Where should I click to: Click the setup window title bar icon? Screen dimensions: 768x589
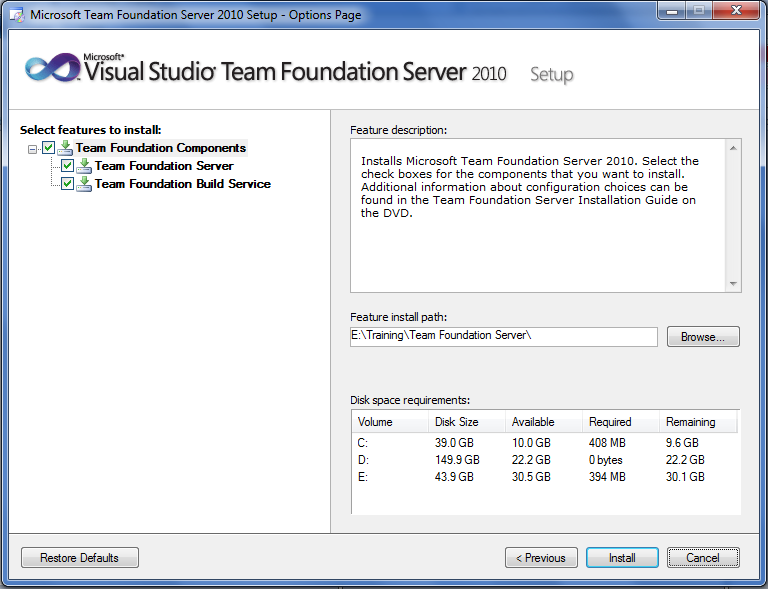pyautogui.click(x=17, y=15)
